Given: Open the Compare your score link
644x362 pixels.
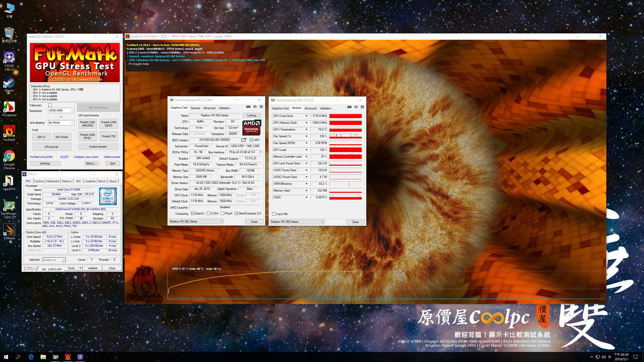Looking at the screenshot, I should point(86,157).
